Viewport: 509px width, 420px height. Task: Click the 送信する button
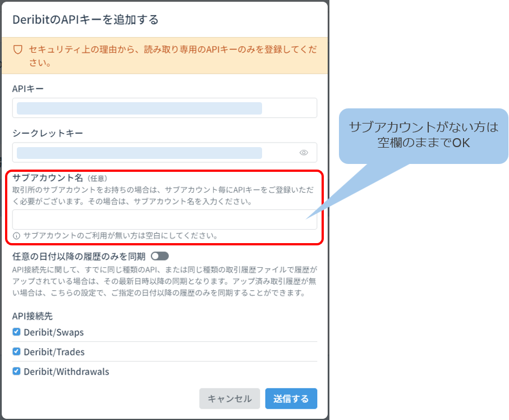point(291,399)
